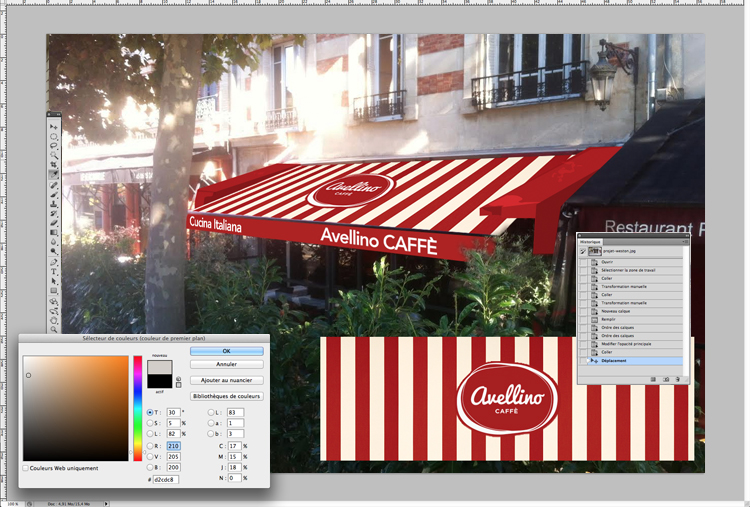Select the Remplir history state

coord(607,319)
